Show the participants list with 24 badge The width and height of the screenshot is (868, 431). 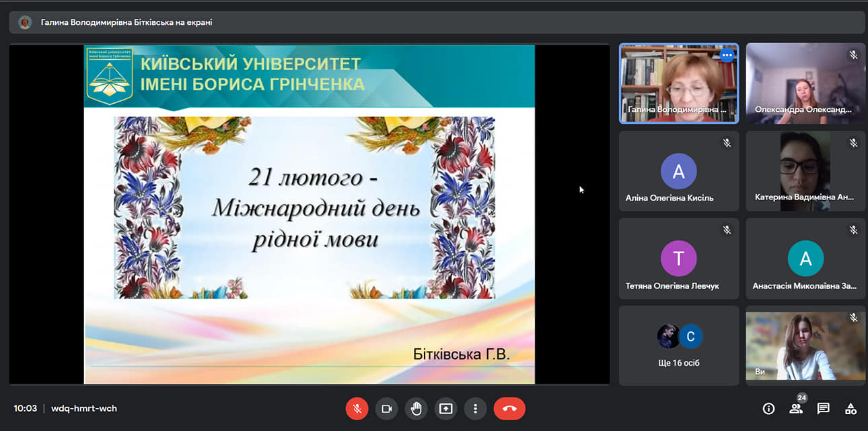[x=797, y=408]
